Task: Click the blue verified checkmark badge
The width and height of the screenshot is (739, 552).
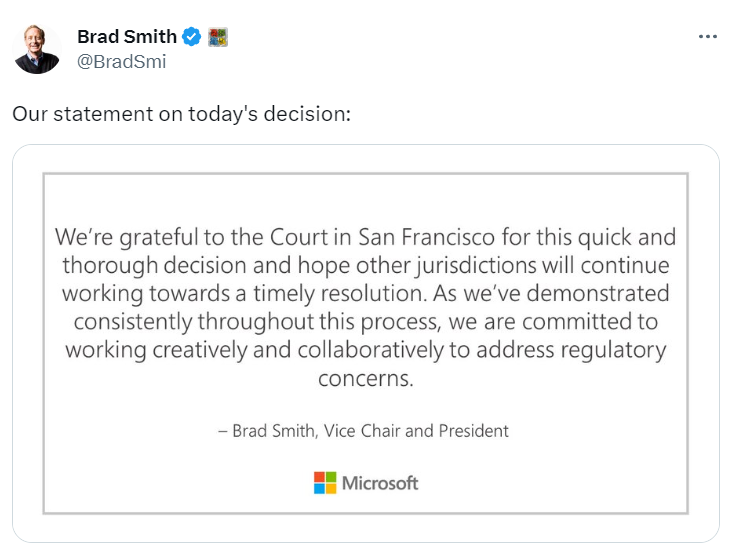Action: 192,37
